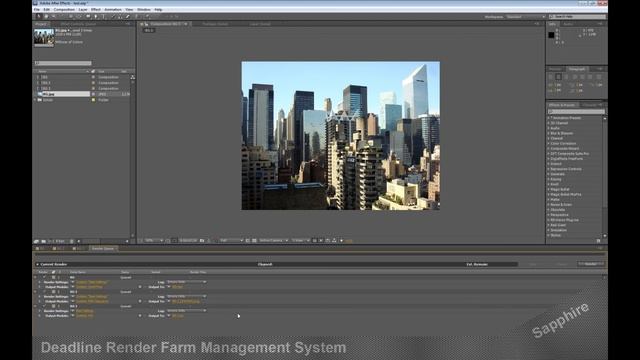
Task: Open the viewer magnification dropdown
Action: [154, 241]
